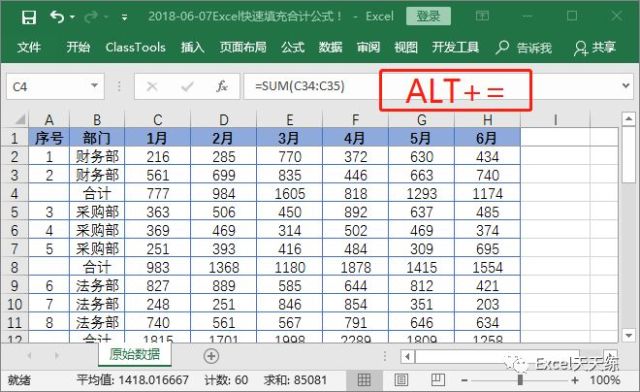Add a new sheet with plus icon
This screenshot has height=392, width=640.
point(211,356)
